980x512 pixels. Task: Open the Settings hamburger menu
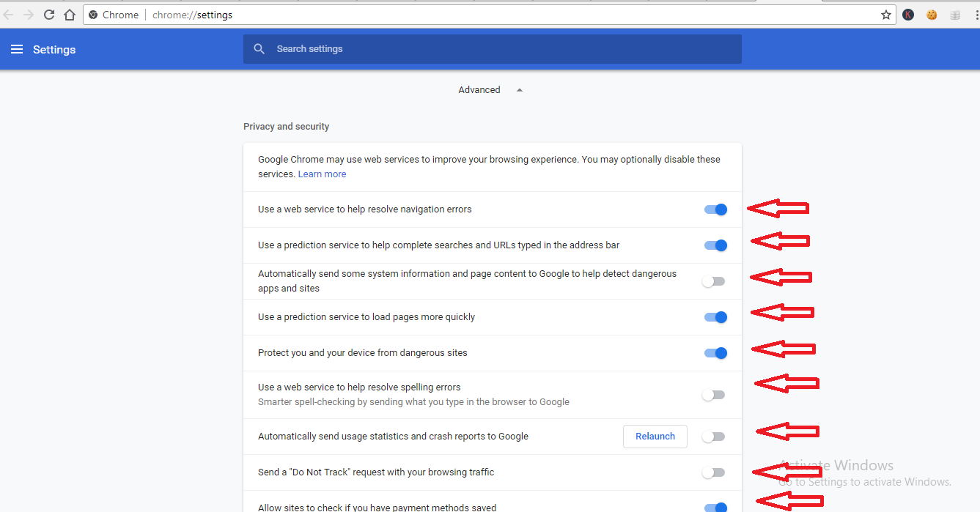coord(17,49)
